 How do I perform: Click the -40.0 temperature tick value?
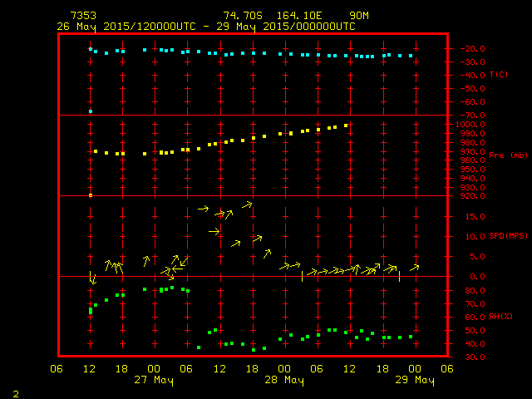(473, 76)
